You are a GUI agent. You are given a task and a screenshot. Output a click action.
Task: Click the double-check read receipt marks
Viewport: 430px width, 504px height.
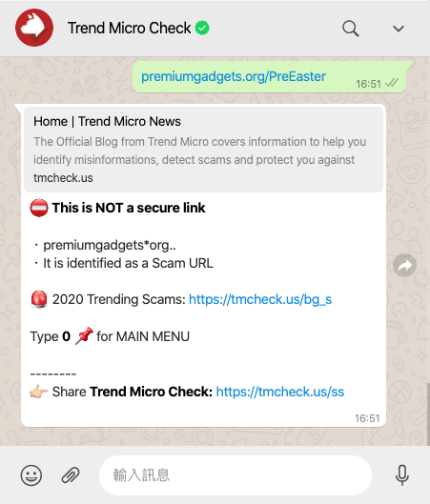coord(392,83)
